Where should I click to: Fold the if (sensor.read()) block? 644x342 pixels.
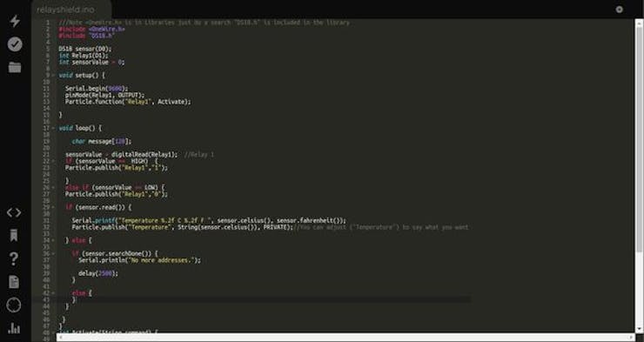click(53, 207)
